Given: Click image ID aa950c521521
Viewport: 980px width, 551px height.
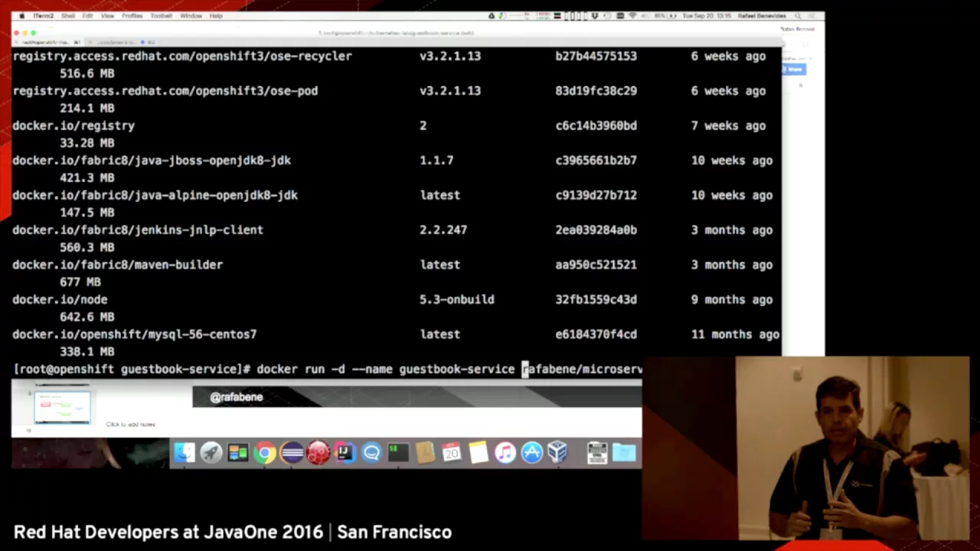Looking at the screenshot, I should 596,265.
